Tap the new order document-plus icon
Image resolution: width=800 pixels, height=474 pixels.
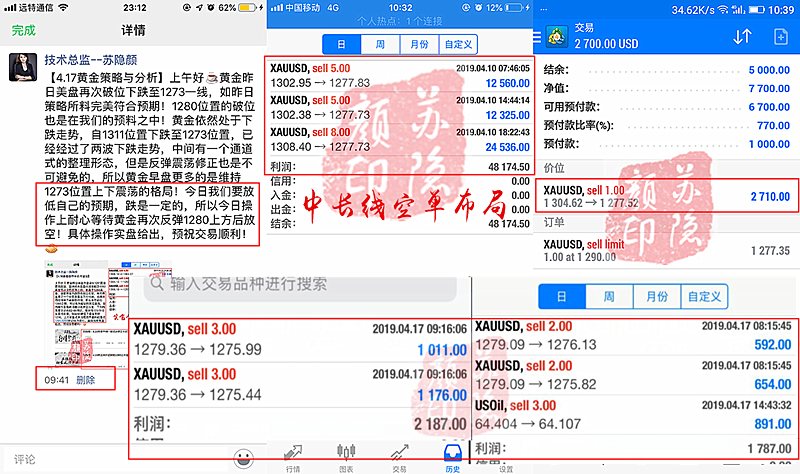781,37
